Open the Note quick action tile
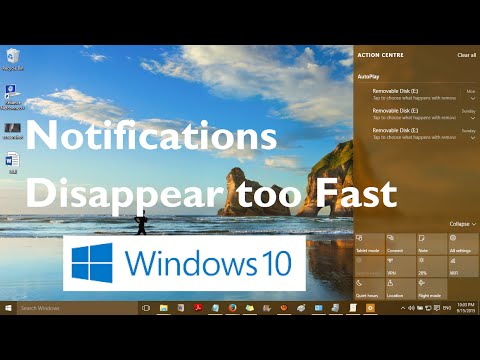 point(431,244)
